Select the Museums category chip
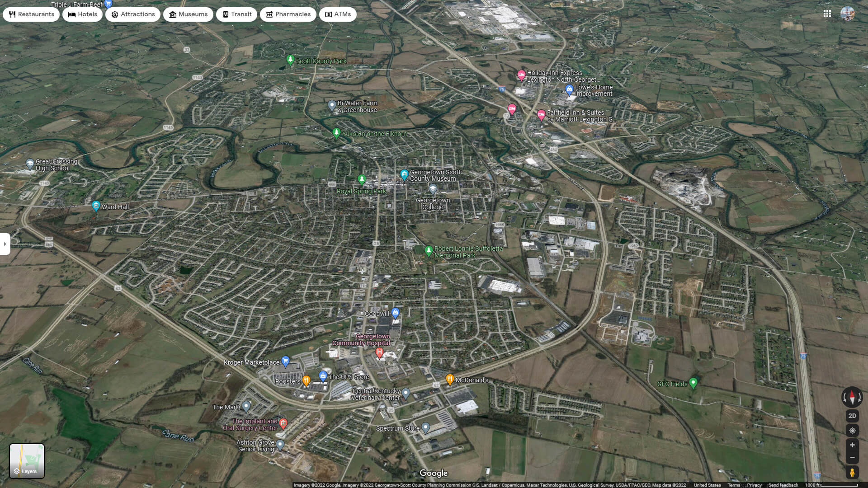 click(189, 14)
